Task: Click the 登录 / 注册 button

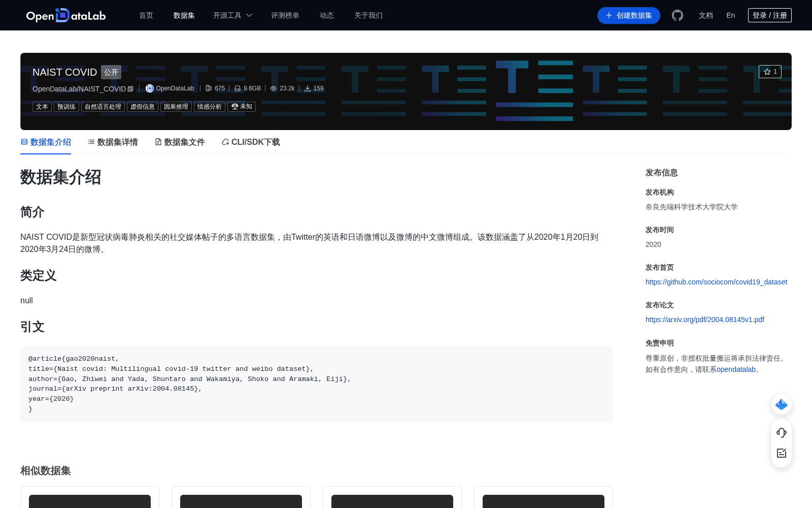Action: click(x=770, y=15)
